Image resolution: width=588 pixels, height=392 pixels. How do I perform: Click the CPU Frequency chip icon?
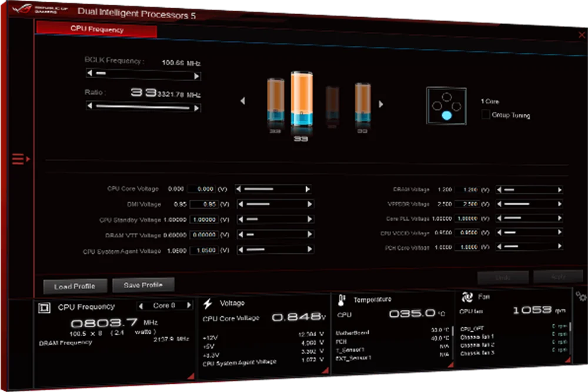(x=44, y=308)
